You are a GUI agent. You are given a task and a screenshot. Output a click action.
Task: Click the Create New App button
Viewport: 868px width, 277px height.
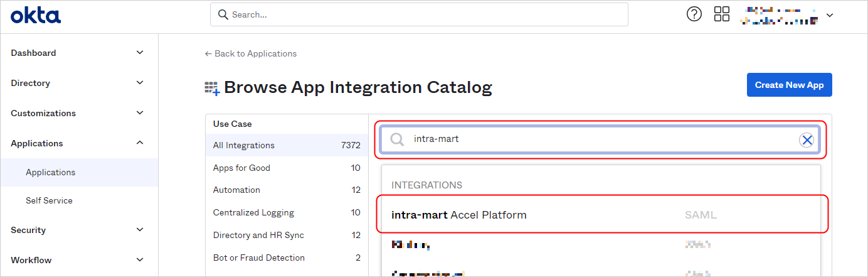click(789, 85)
